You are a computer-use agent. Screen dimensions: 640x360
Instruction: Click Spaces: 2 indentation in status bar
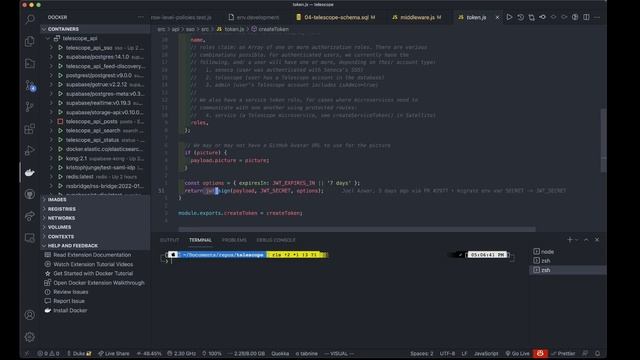tap(422, 353)
